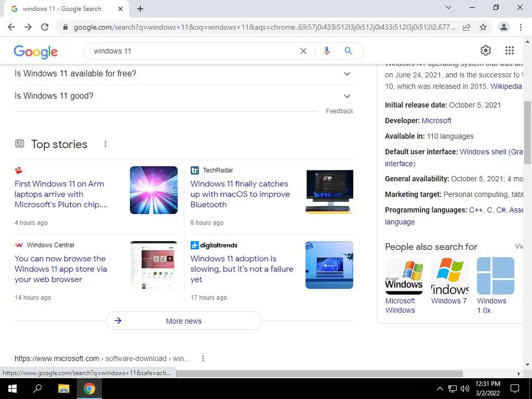
Task: Click the horizontal scrollbar thumb
Action: [318, 374]
